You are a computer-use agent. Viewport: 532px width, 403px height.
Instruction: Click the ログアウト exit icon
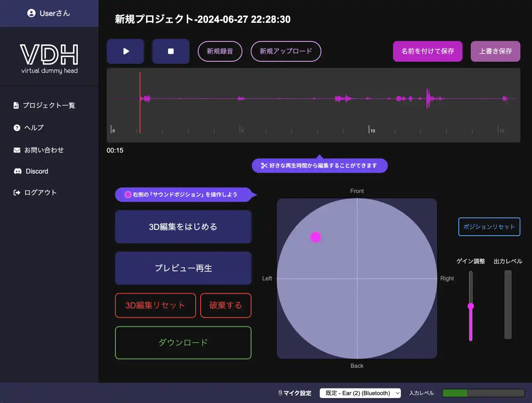[17, 192]
